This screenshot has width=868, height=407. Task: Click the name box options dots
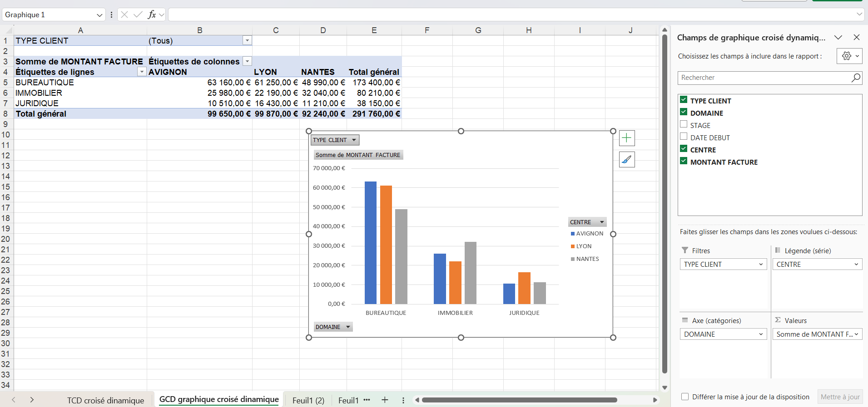pyautogui.click(x=111, y=15)
